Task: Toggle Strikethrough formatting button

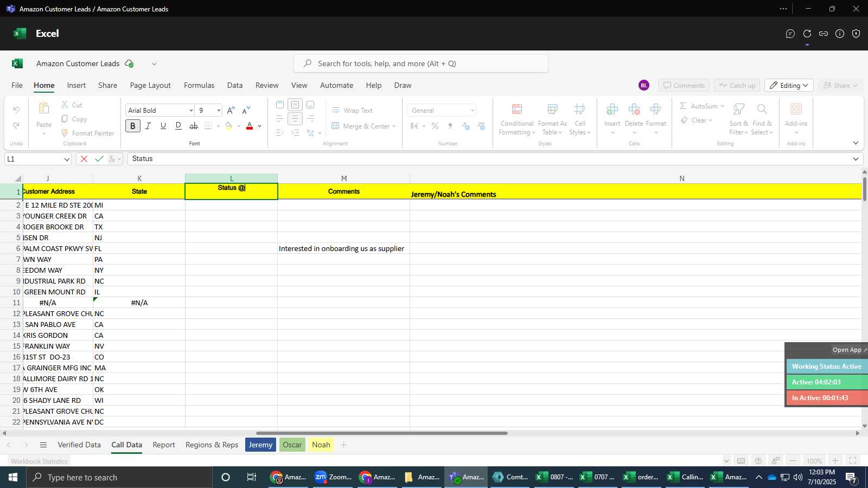Action: pyautogui.click(x=194, y=126)
